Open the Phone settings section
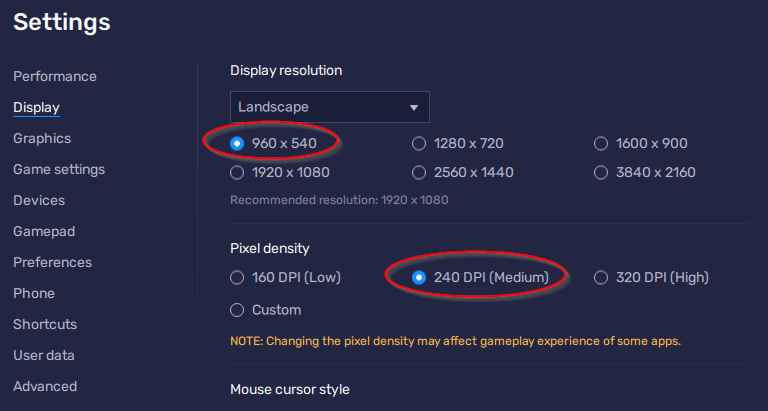The width and height of the screenshot is (768, 411). pyautogui.click(x=34, y=293)
